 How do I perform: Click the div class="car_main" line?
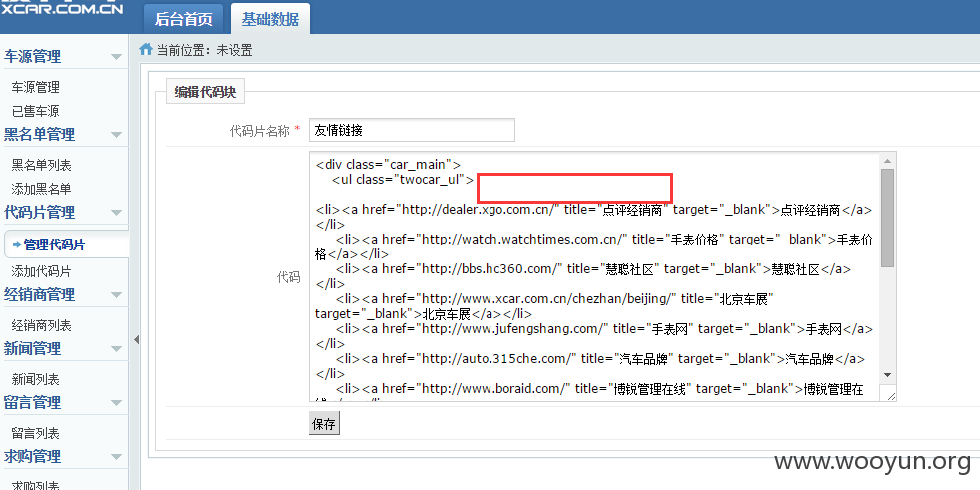coord(389,165)
